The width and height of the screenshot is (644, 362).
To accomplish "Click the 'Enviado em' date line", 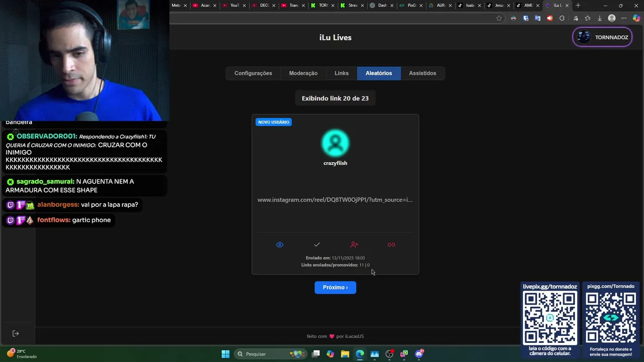I will (335, 258).
